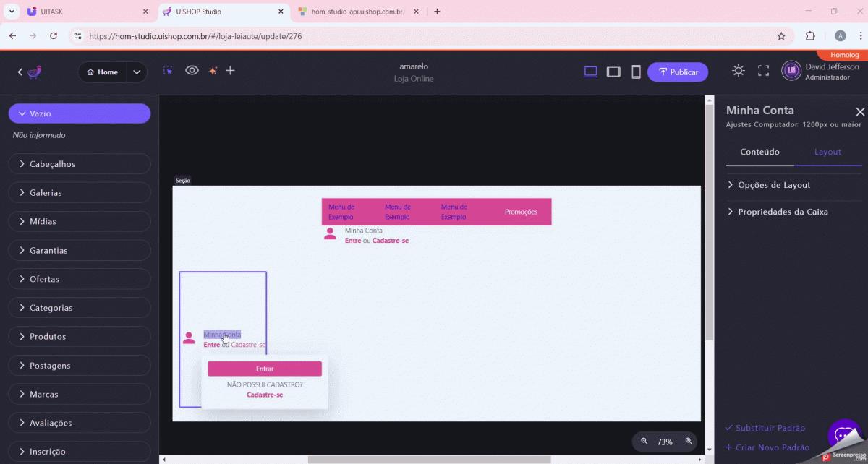The image size is (868, 464).
Task: Click the plus add element icon
Action: pos(230,71)
